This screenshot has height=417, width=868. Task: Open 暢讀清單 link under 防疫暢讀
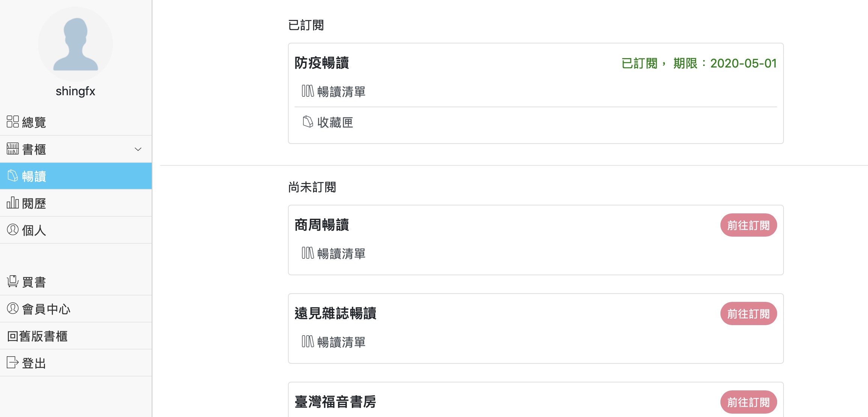341,91
